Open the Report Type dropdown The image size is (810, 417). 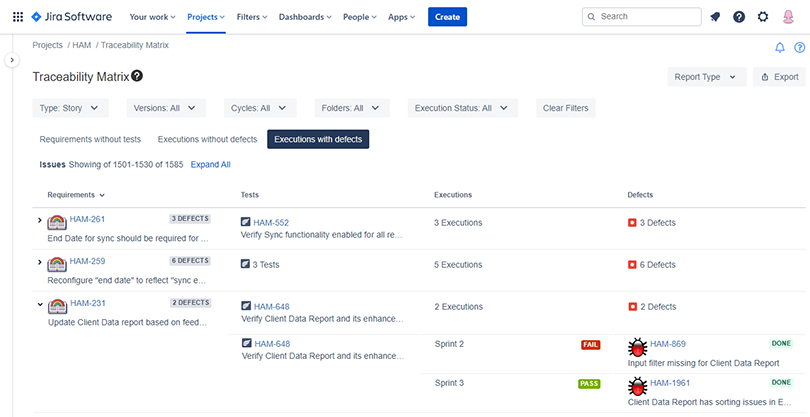click(x=706, y=77)
